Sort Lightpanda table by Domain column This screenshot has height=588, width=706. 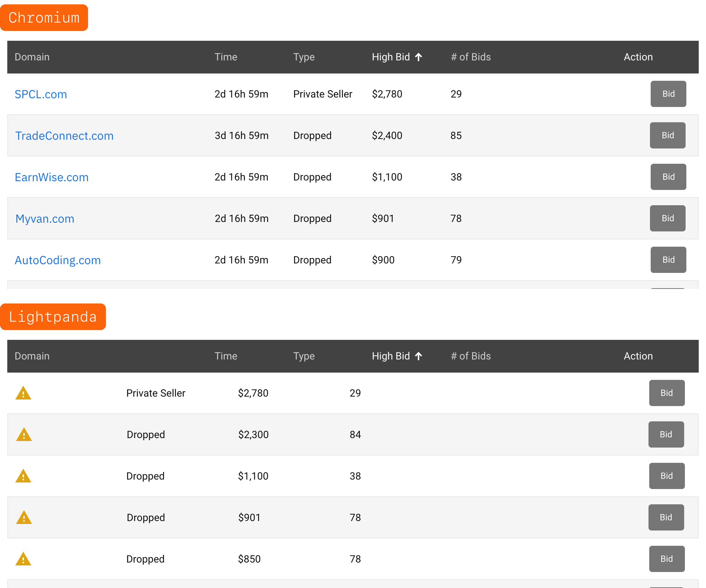(32, 356)
